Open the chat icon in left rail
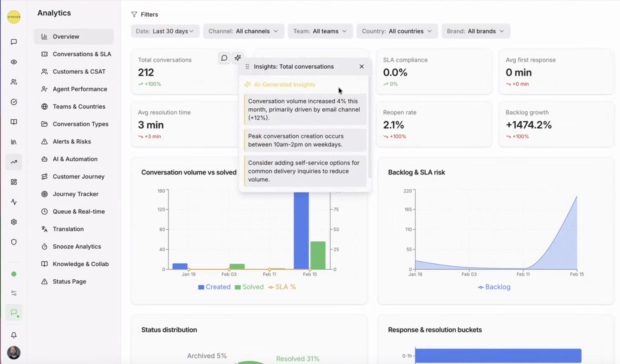Screen dimensions: 620x364 click(x=14, y=42)
